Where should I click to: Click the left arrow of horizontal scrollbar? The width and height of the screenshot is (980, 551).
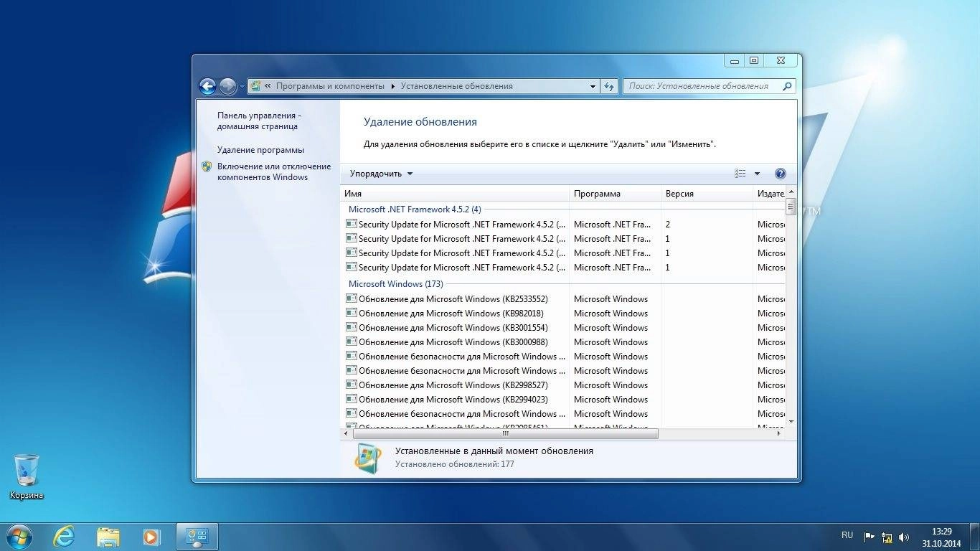pos(347,434)
